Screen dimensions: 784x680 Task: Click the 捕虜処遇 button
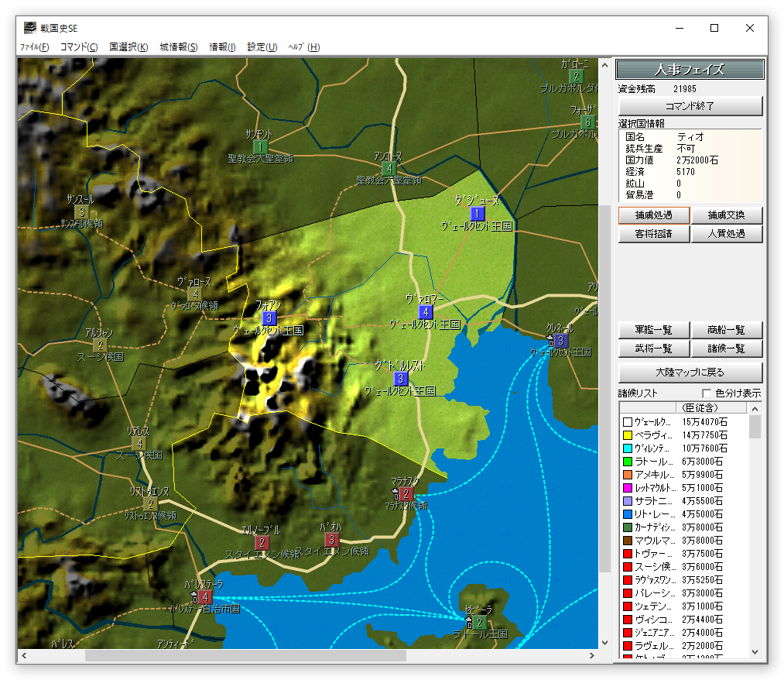[653, 215]
